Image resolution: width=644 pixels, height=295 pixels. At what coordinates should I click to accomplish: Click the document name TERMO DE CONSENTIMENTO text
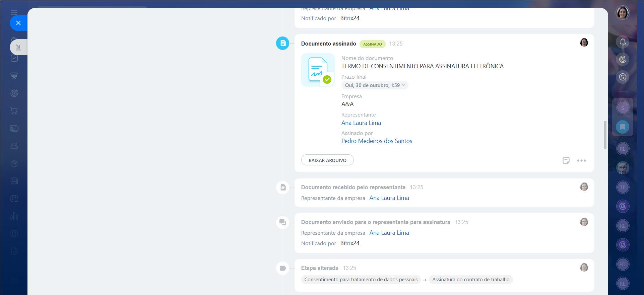(423, 66)
